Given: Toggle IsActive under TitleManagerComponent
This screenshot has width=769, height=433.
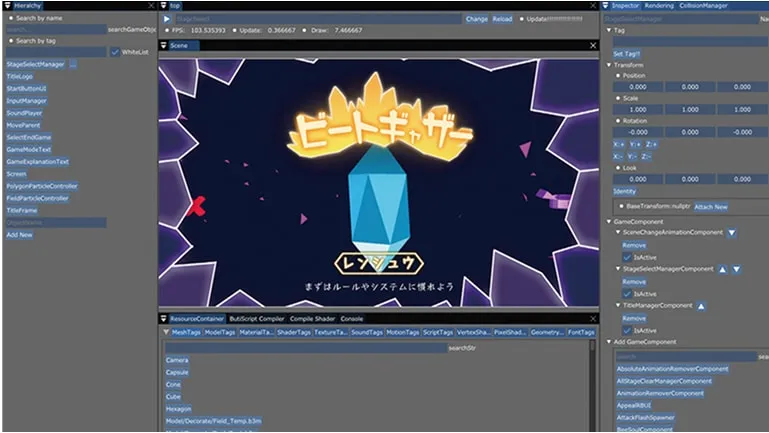Looking at the screenshot, I should [627, 331].
